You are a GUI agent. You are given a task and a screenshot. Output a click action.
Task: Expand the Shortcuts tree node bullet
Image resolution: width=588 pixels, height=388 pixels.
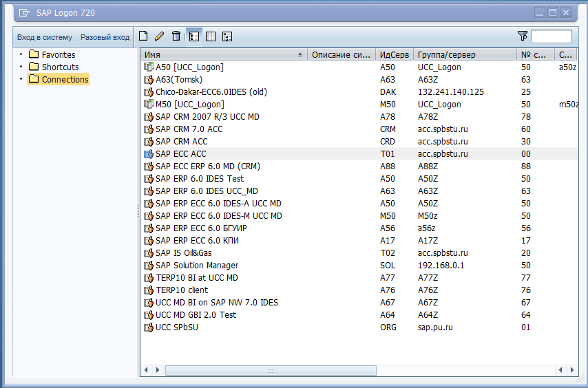21,67
